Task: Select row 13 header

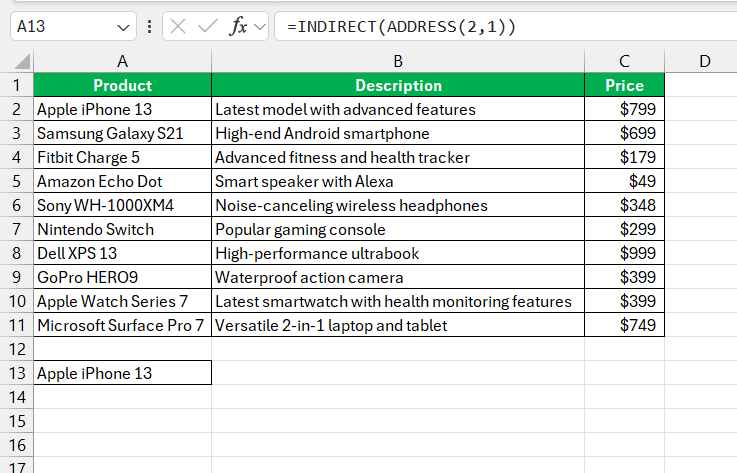Action: coord(16,373)
